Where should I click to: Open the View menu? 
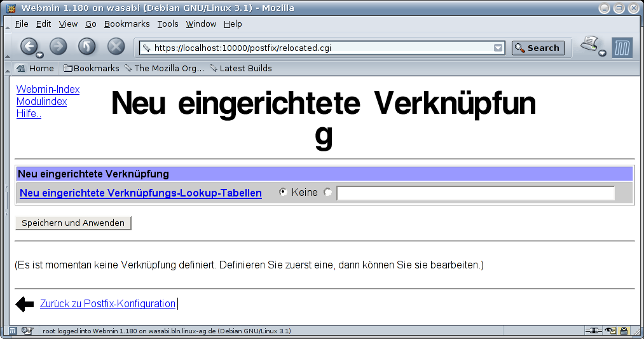(68, 24)
